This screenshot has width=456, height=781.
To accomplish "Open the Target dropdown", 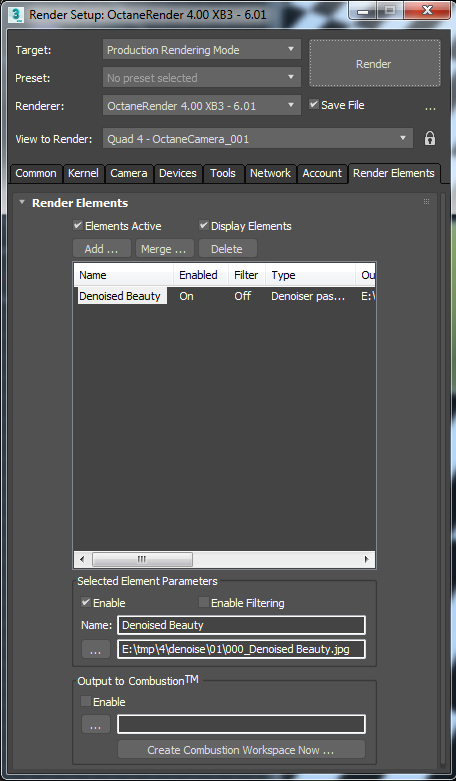I will (202, 50).
